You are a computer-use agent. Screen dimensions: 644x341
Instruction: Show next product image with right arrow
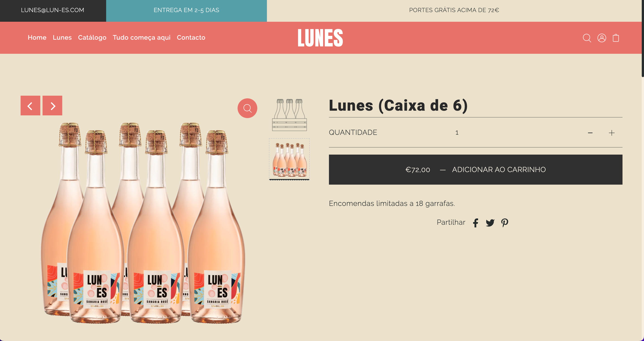pos(52,106)
